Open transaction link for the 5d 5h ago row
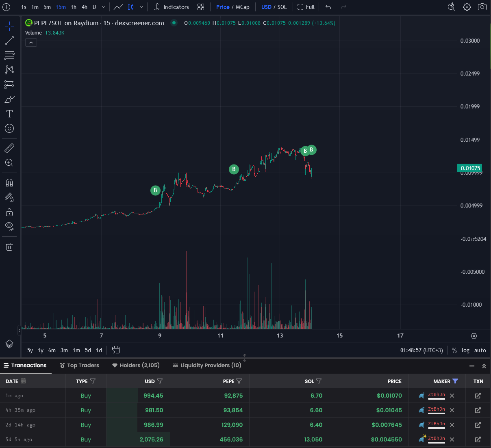 478,439
